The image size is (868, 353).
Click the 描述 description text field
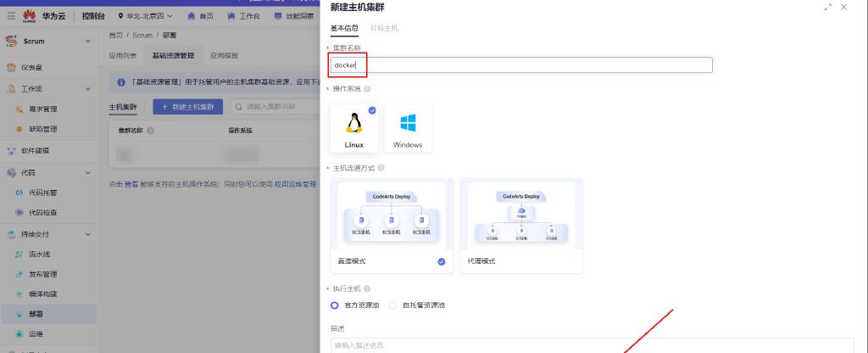click(593, 345)
